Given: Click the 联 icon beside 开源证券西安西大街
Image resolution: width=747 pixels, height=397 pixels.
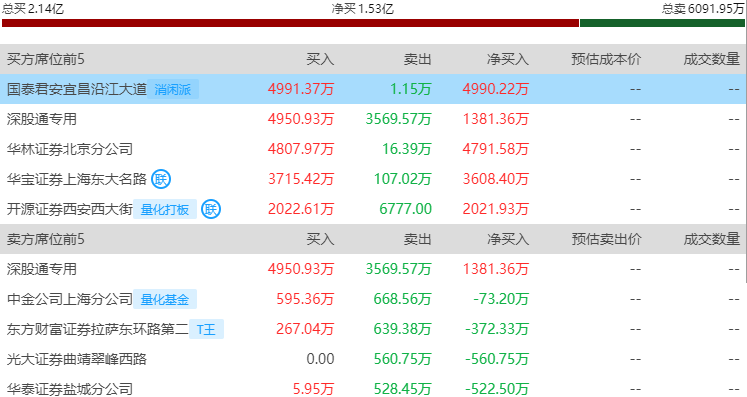Looking at the screenshot, I should 211,209.
